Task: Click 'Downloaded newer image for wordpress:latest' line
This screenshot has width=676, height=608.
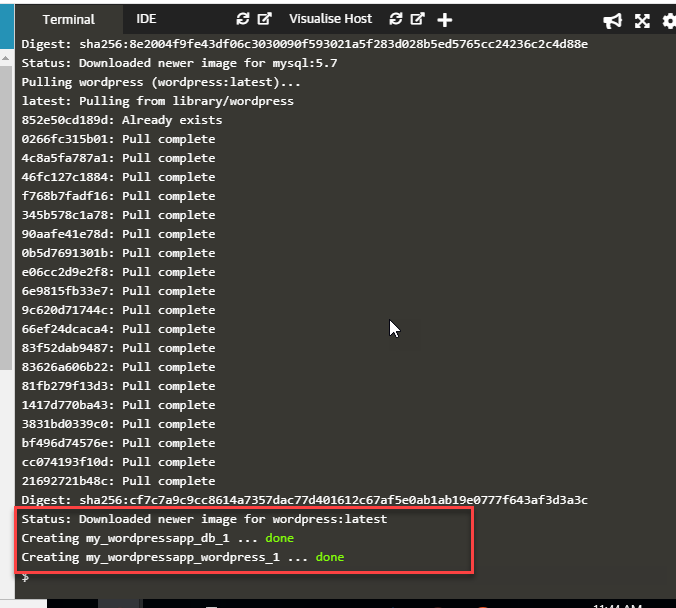Action: tap(204, 518)
